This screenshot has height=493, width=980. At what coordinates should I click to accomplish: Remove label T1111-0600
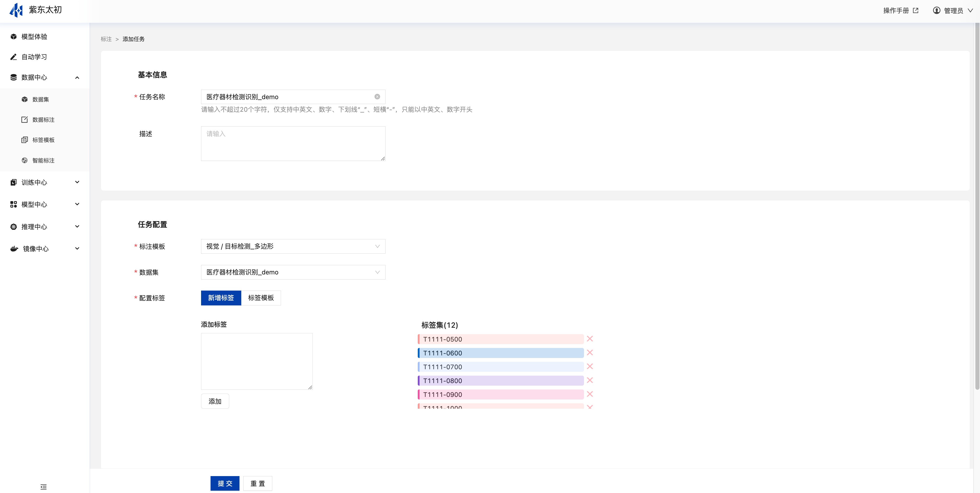(590, 353)
